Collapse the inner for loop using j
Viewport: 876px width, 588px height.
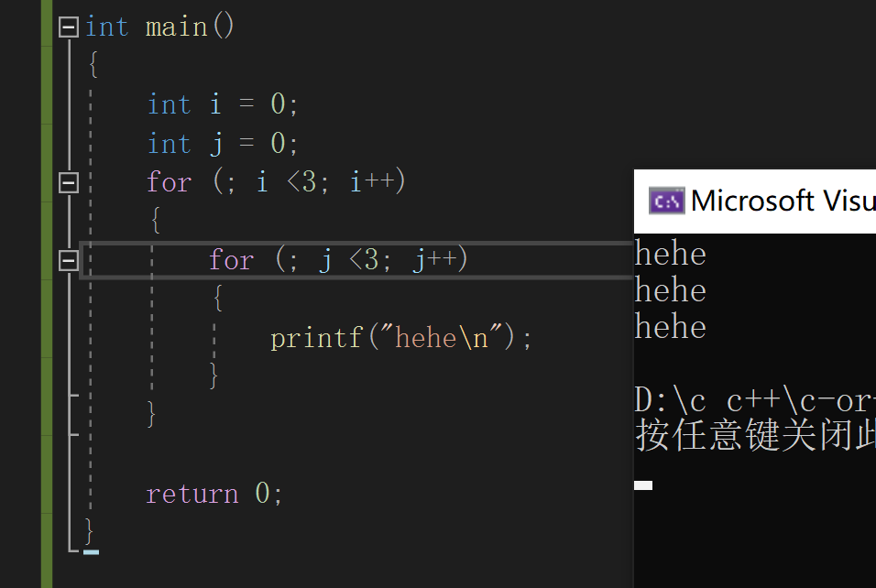pos(69,260)
